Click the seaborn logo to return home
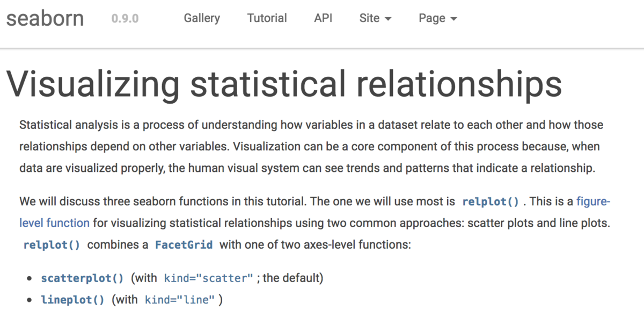This screenshot has width=644, height=318. [x=45, y=17]
